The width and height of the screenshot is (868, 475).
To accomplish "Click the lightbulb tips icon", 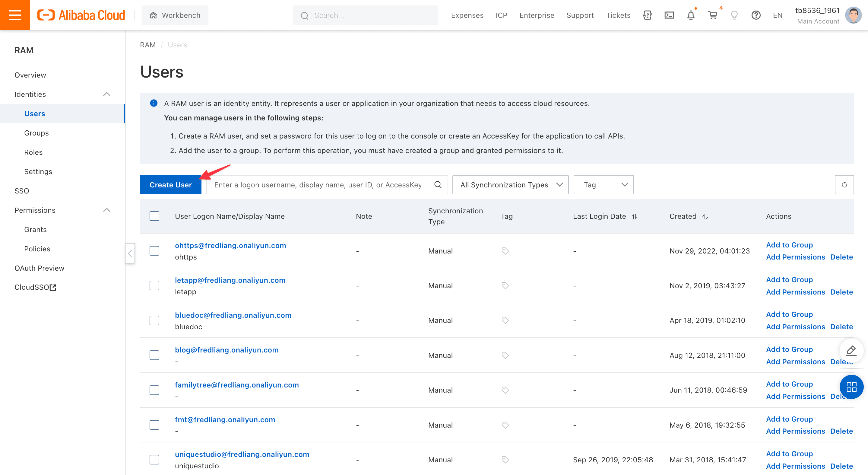I will point(734,15).
